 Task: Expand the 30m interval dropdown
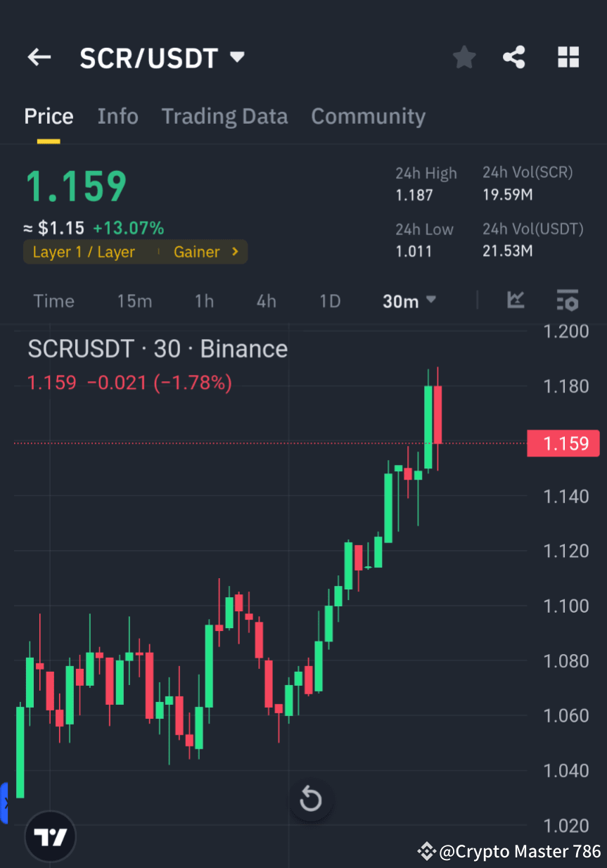(409, 300)
